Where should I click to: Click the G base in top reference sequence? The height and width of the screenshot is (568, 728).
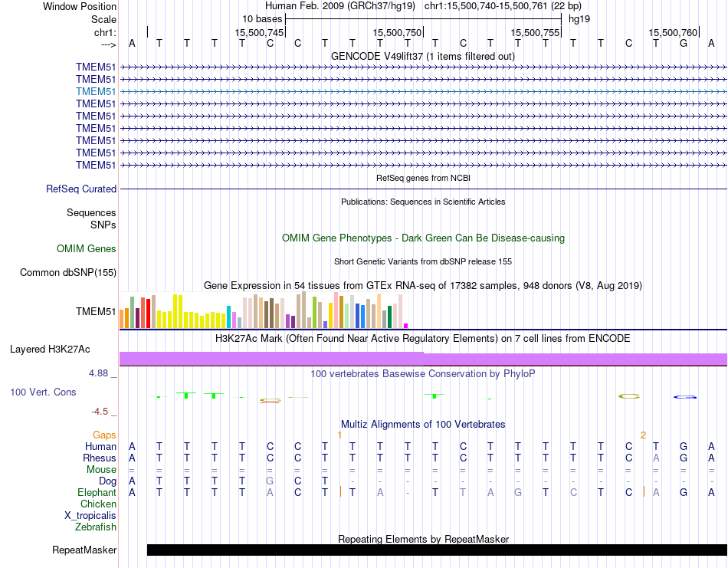684,43
